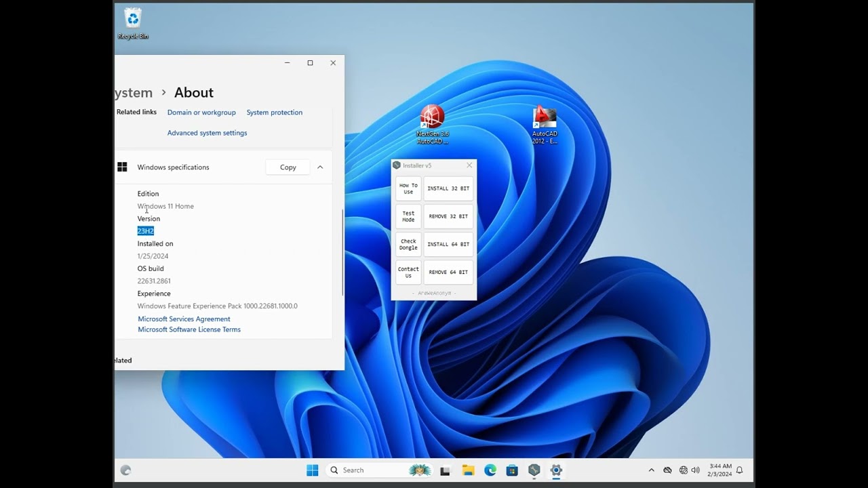Click the Test Mode button
This screenshot has width=868, height=488.
408,216
